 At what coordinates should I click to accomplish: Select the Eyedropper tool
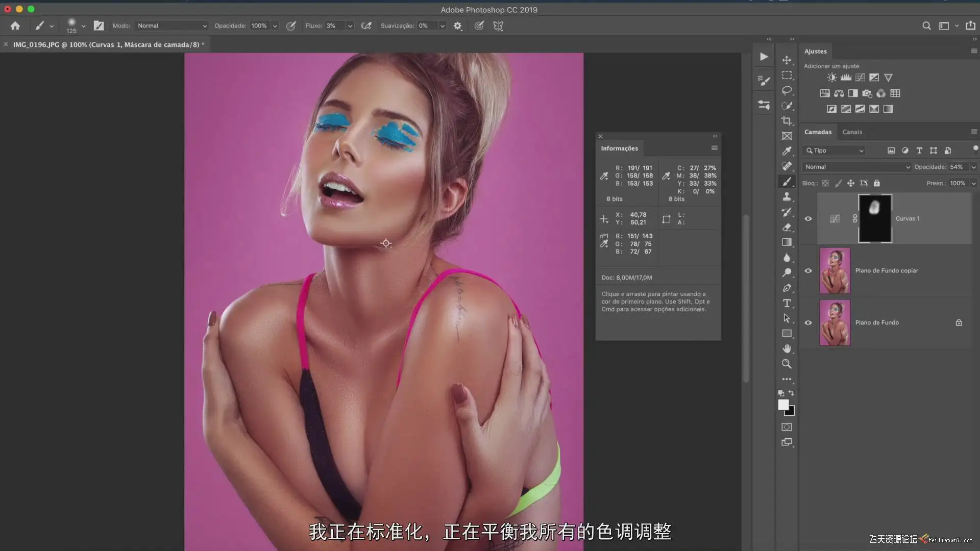pyautogui.click(x=787, y=151)
